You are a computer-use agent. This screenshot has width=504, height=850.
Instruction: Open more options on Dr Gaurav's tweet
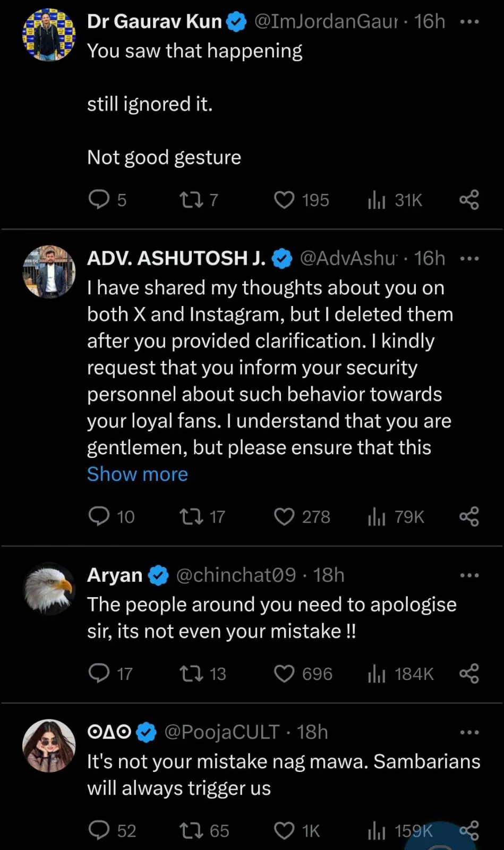coord(469,22)
